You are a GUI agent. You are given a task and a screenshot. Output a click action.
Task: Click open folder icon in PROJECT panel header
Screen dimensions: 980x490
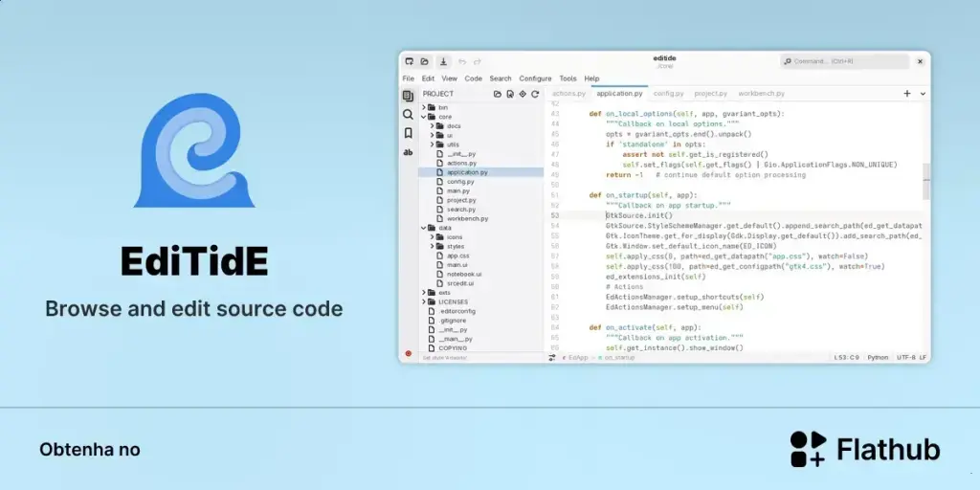click(x=498, y=94)
